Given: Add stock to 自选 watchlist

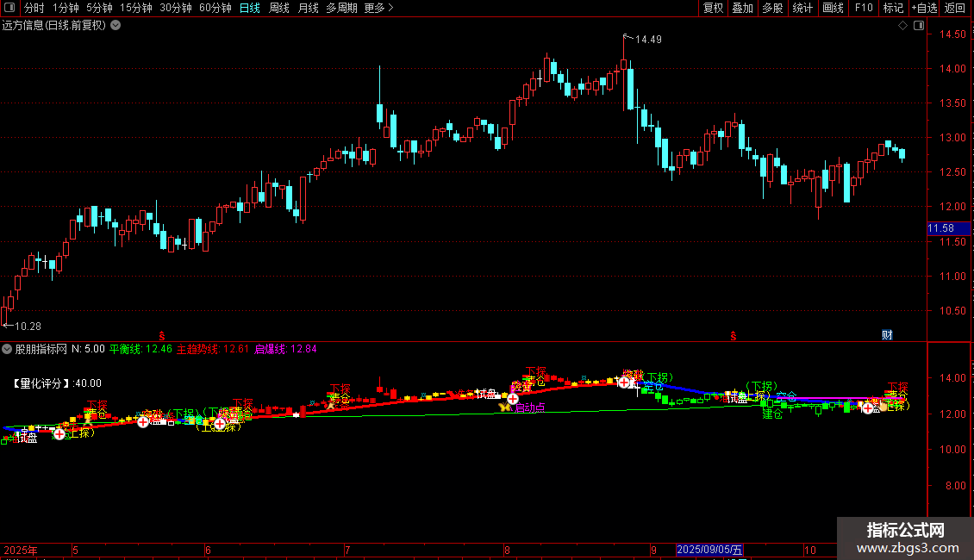Looking at the screenshot, I should point(924,8).
